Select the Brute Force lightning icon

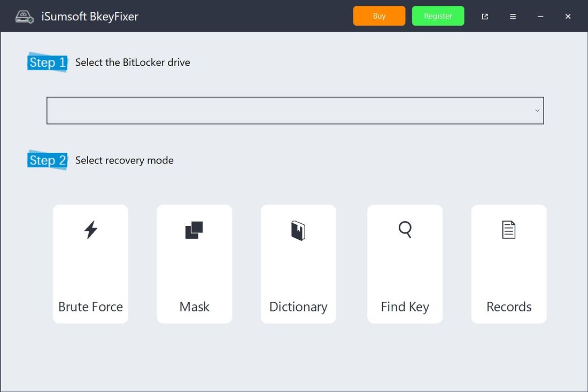90,230
